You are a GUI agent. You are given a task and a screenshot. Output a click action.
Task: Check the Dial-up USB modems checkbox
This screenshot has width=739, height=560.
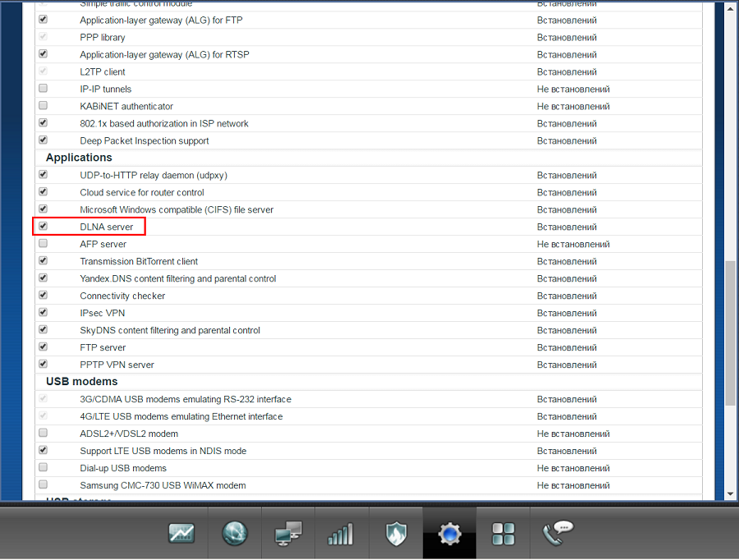[43, 467]
